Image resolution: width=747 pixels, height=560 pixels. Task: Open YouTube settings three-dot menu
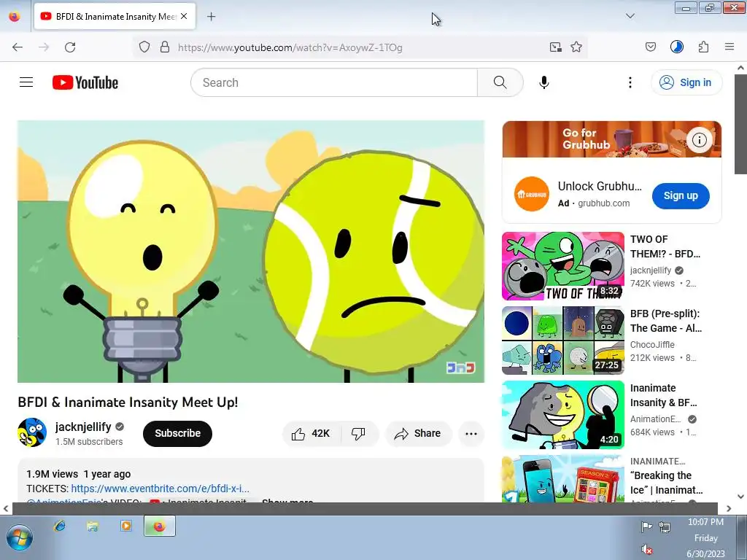[630, 82]
